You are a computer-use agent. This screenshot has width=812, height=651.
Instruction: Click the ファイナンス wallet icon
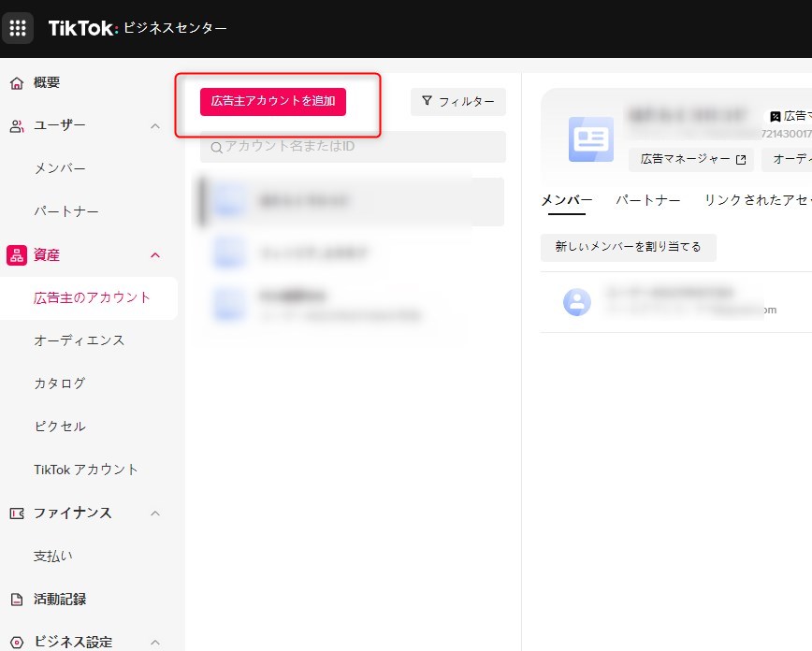click(x=17, y=514)
